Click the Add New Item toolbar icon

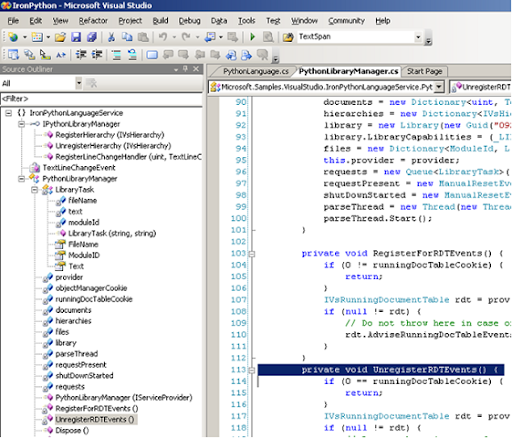tap(37, 37)
